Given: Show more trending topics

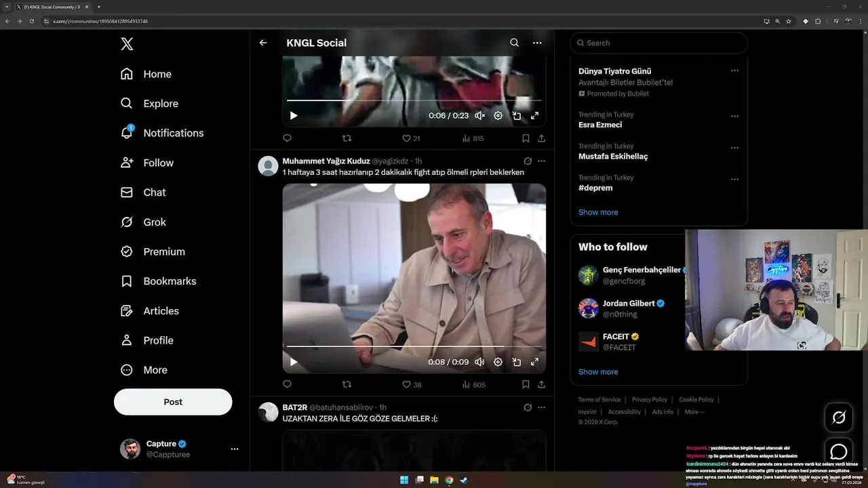Looking at the screenshot, I should pos(598,212).
